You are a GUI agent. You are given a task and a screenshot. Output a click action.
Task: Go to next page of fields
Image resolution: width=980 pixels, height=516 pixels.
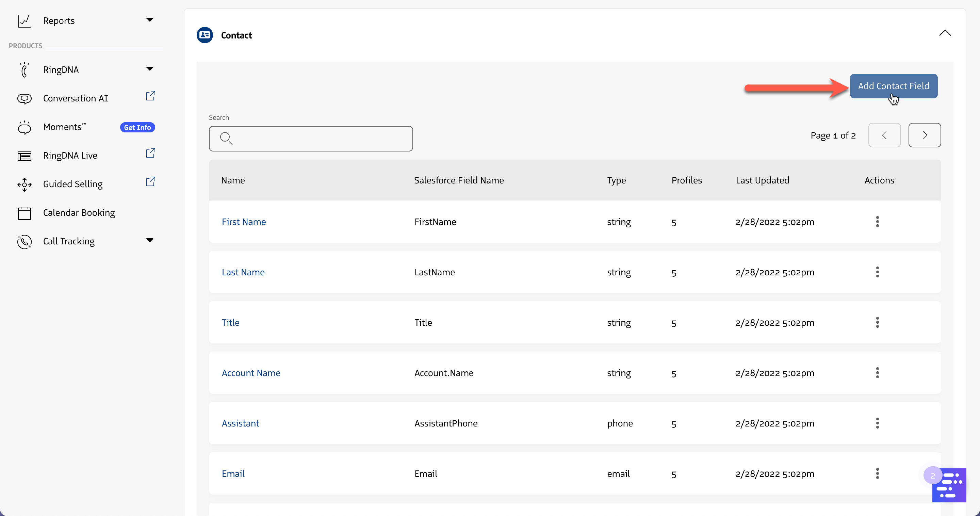925,135
